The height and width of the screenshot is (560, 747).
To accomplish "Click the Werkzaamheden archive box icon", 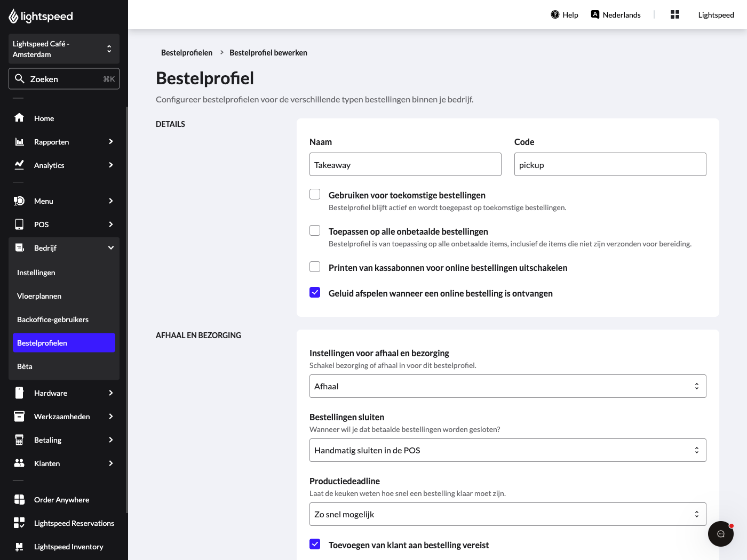I will 19,416.
